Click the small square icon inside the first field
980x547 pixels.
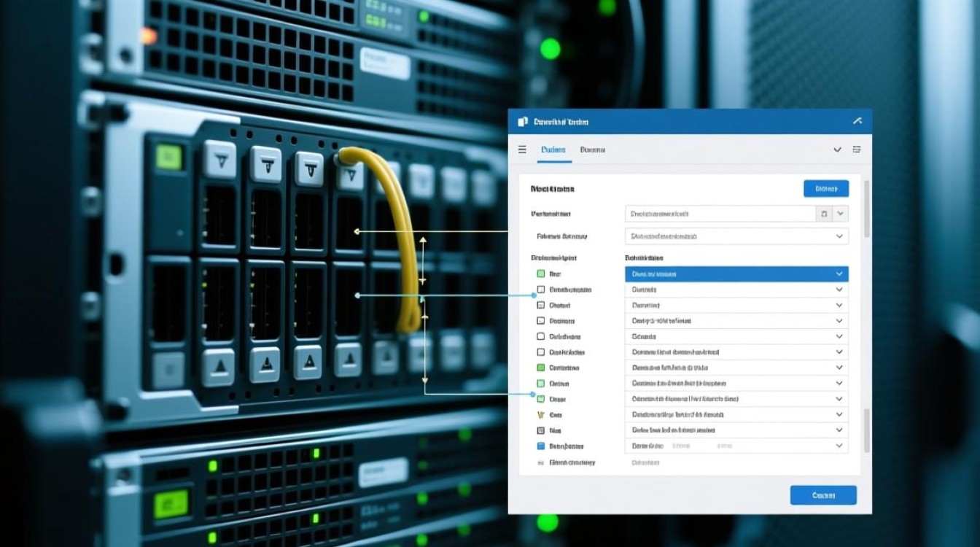point(824,214)
